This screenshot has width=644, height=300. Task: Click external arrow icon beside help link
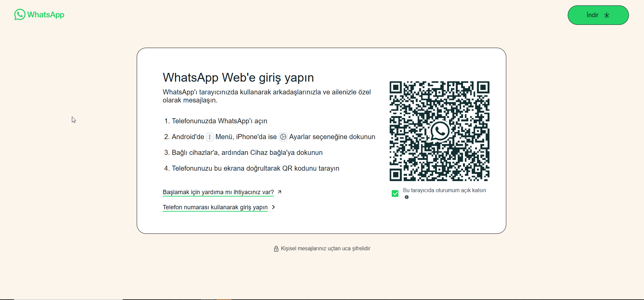pos(280,192)
